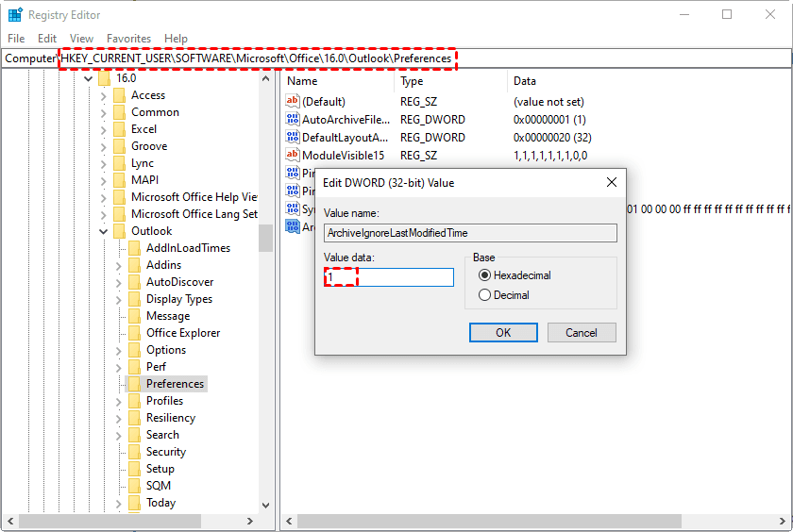Click tree pane horizontal scroll right arrow
Image resolution: width=793 pixels, height=532 pixels.
[x=250, y=521]
